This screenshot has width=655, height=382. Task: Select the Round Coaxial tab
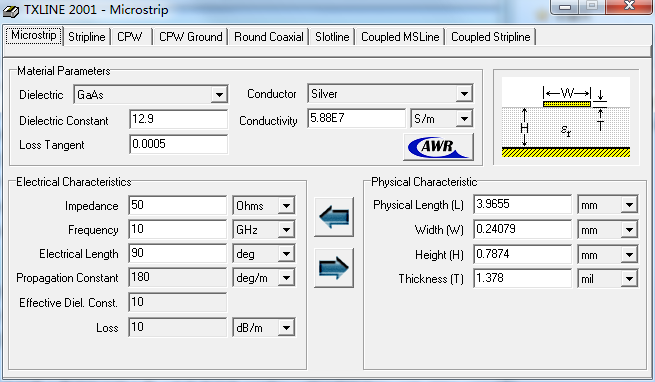[x=269, y=37]
